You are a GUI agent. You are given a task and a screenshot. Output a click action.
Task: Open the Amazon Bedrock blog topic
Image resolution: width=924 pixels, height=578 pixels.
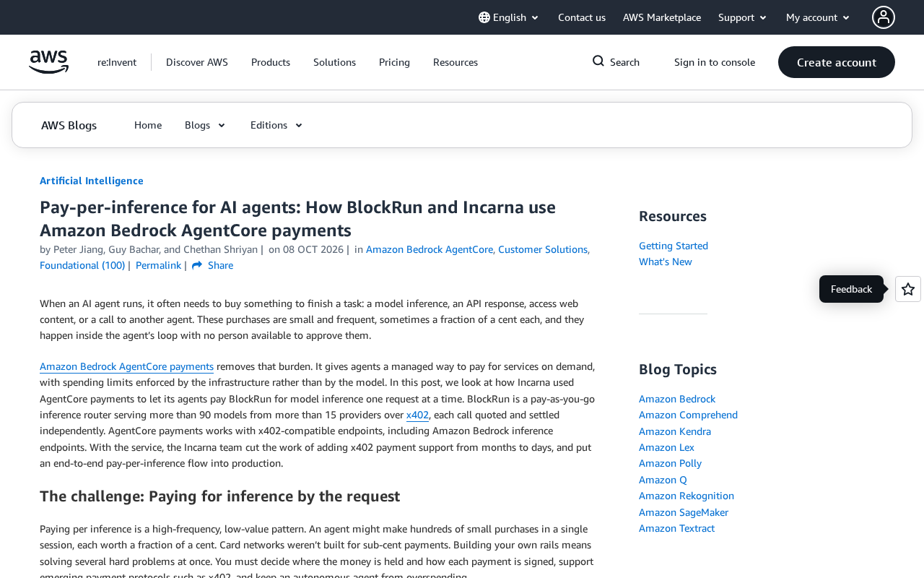point(677,399)
